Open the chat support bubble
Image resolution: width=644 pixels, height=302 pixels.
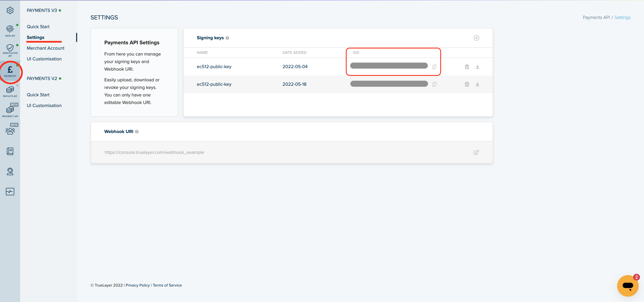[x=628, y=286]
